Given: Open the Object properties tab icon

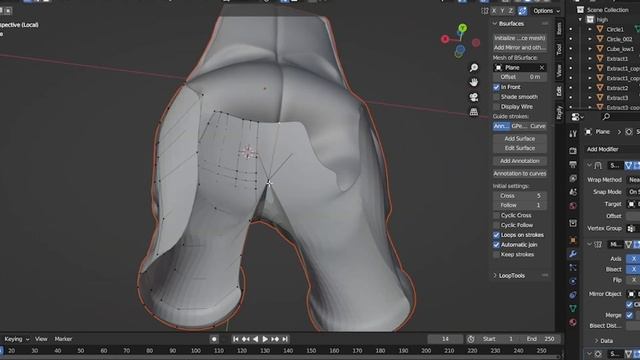Looking at the screenshot, I should (573, 240).
